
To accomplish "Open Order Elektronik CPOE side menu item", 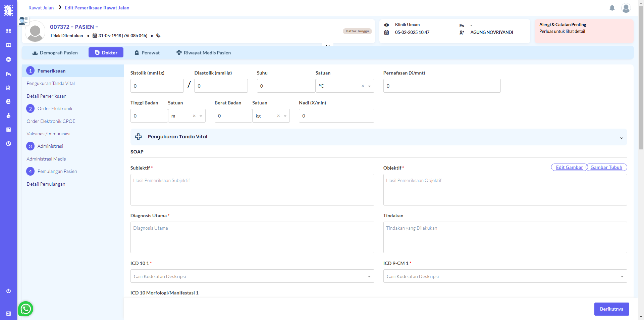I will (51, 121).
